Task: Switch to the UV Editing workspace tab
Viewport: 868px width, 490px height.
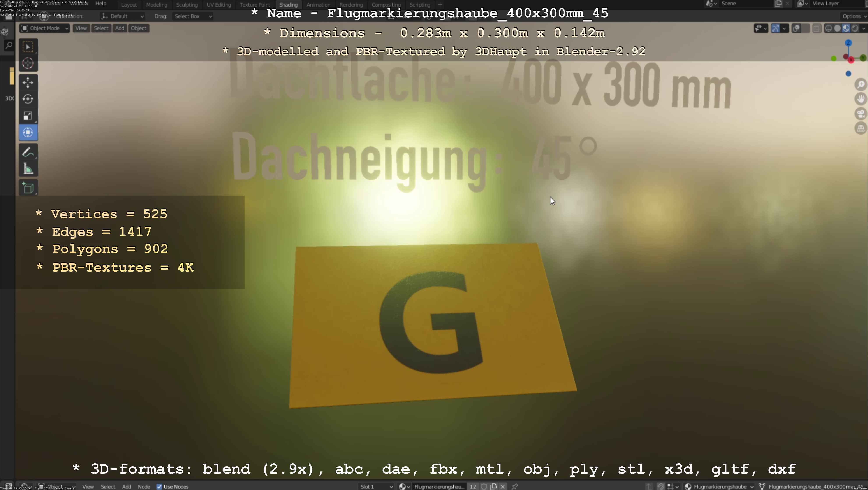Action: (219, 5)
